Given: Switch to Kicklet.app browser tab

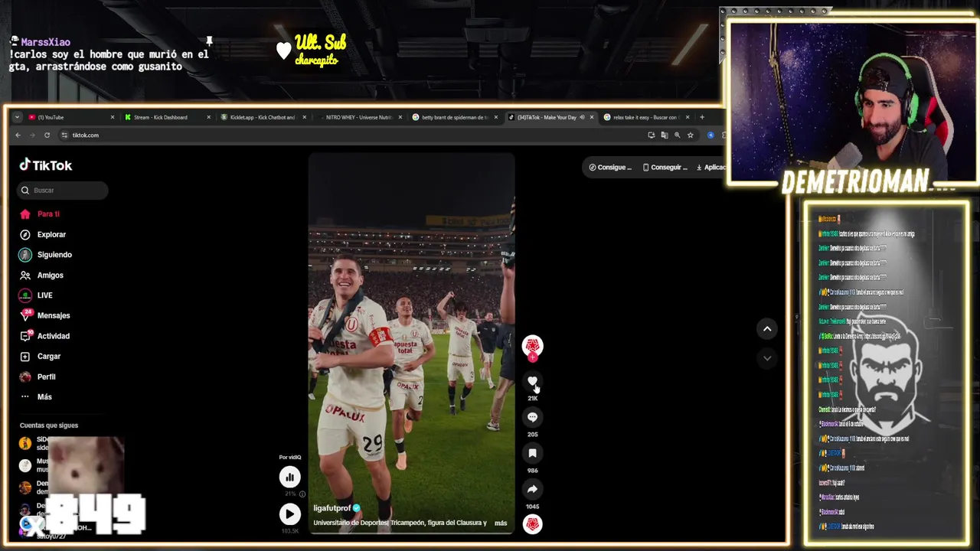Looking at the screenshot, I should tap(263, 117).
